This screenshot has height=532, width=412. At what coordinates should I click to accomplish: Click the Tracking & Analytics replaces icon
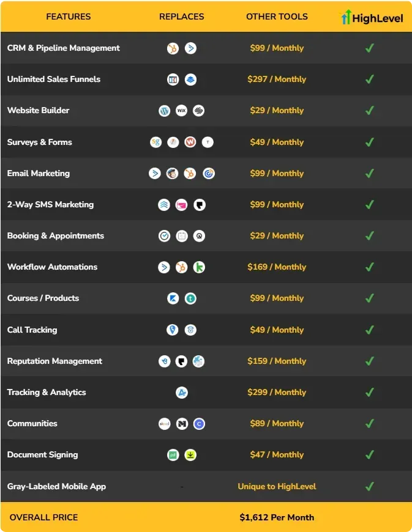click(x=182, y=393)
